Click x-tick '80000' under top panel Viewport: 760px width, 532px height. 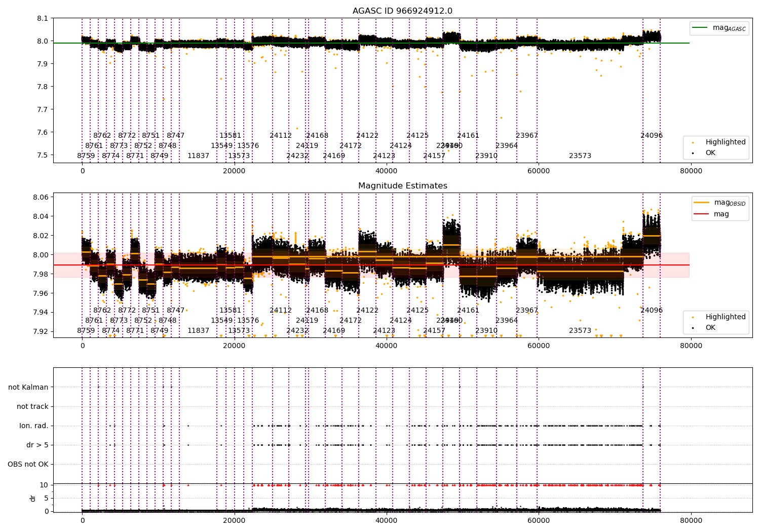tap(691, 171)
